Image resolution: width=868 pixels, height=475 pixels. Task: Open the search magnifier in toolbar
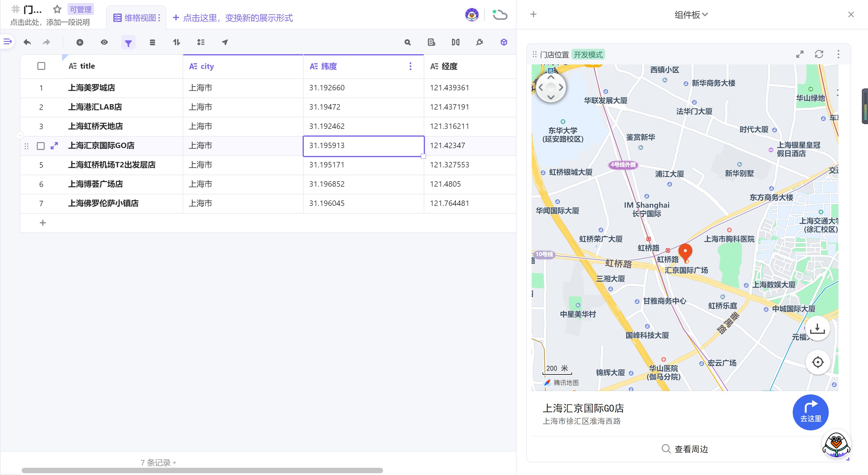click(407, 42)
